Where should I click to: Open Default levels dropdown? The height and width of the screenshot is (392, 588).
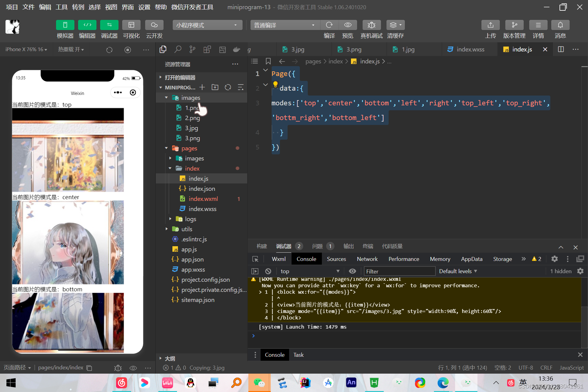click(x=458, y=271)
